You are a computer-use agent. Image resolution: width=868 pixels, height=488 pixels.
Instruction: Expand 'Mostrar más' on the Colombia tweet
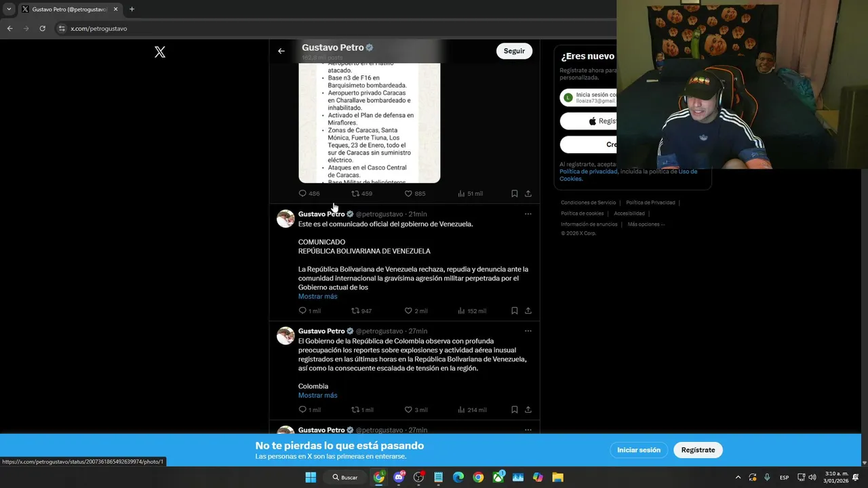coord(318,396)
